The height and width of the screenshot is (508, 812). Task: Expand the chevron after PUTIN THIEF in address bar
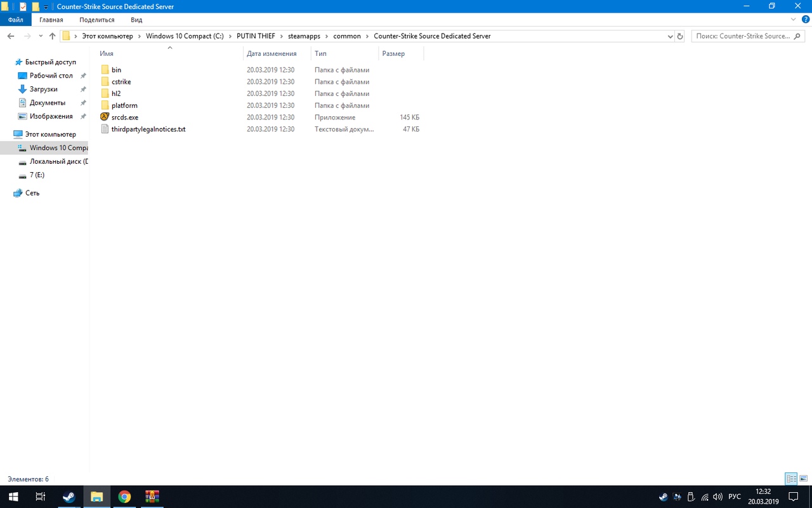click(x=282, y=36)
